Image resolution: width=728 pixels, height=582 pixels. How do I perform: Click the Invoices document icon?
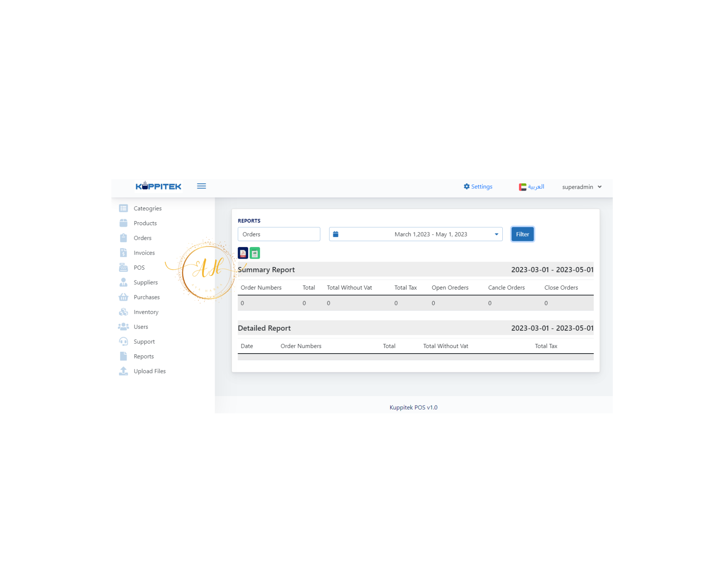point(123,253)
